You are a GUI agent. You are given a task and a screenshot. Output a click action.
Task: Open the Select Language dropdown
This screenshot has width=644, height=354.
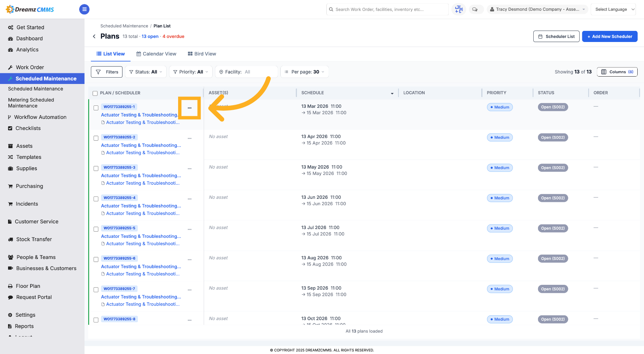point(613,9)
